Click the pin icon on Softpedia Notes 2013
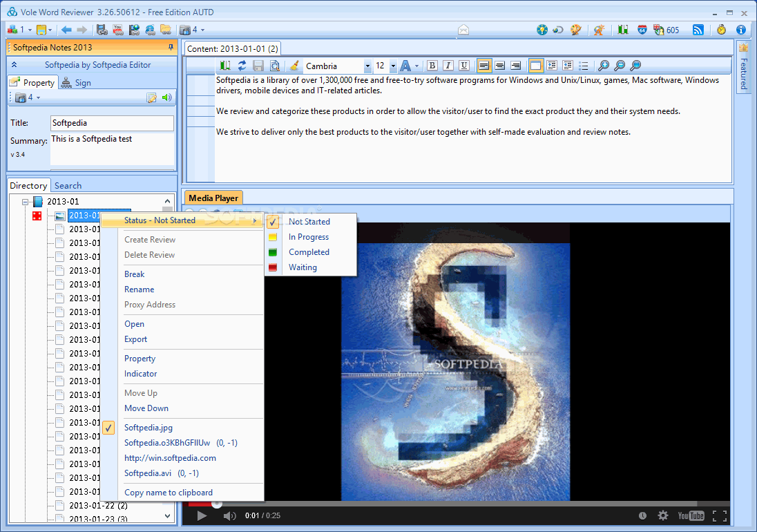The height and width of the screenshot is (532, 757). point(171,47)
